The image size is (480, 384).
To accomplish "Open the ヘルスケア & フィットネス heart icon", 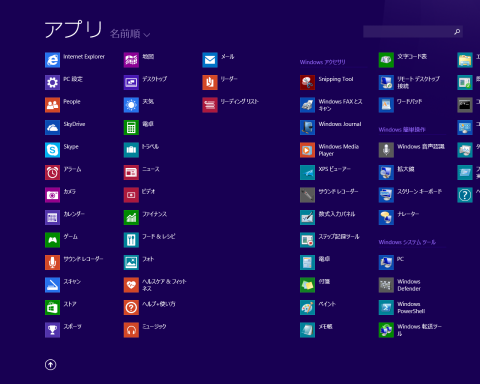I will tap(131, 285).
